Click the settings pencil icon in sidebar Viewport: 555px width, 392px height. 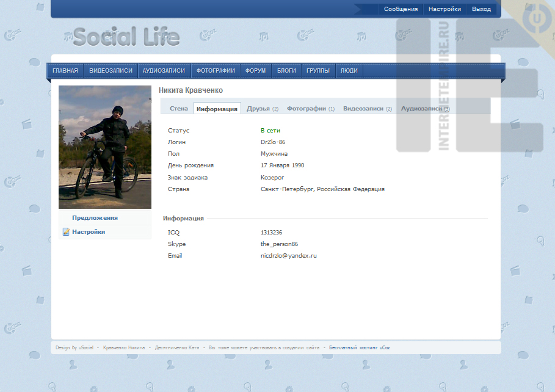[x=66, y=232]
